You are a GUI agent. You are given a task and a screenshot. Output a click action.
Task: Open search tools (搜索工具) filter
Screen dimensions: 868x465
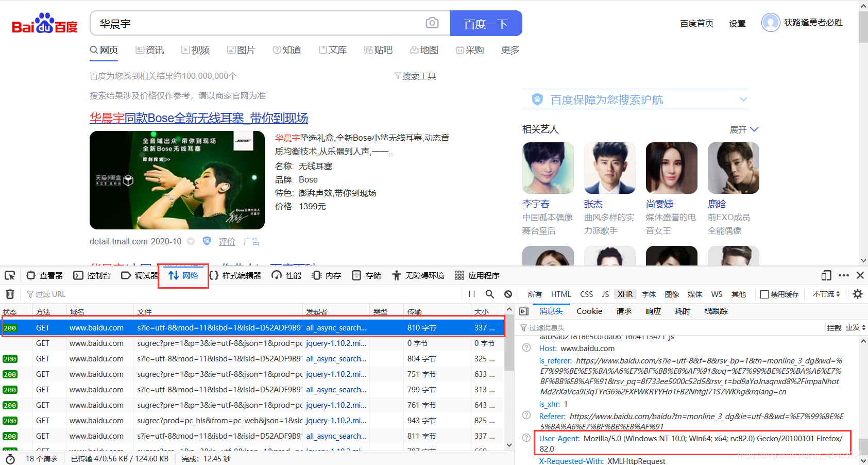click(415, 76)
